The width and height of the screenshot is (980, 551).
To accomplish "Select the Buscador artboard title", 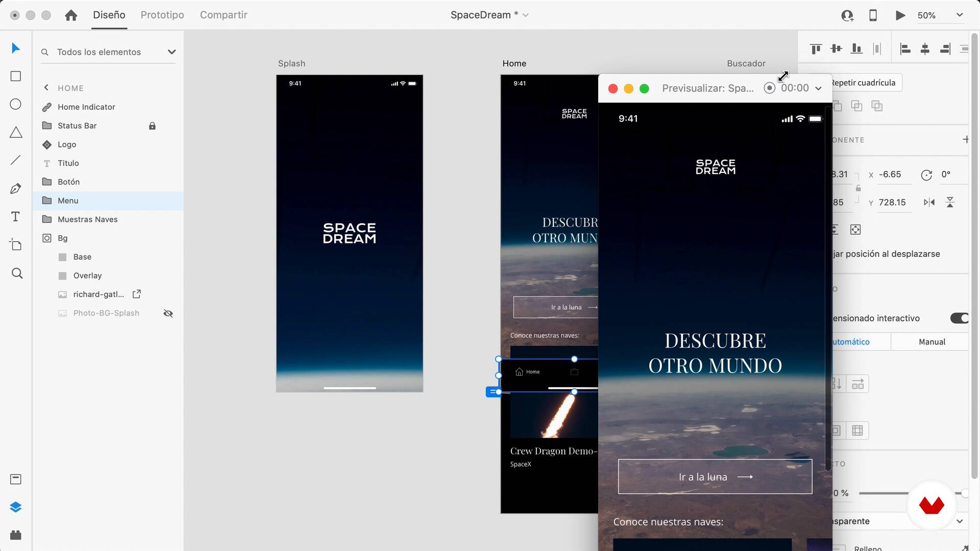I will click(x=746, y=64).
